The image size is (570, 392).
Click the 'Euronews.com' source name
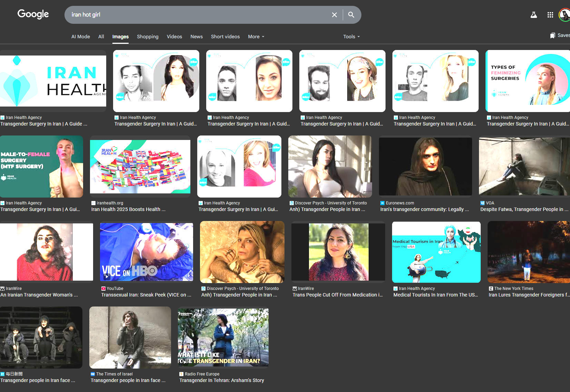point(400,203)
